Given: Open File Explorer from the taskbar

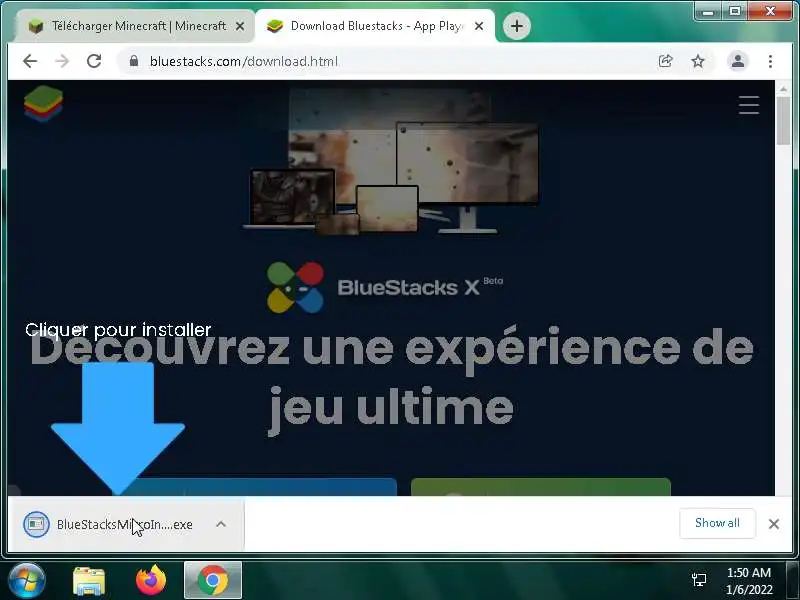Looking at the screenshot, I should tap(89, 581).
